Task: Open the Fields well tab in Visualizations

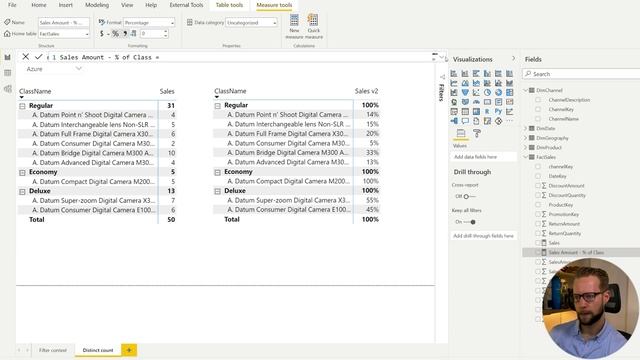Action: click(x=461, y=133)
